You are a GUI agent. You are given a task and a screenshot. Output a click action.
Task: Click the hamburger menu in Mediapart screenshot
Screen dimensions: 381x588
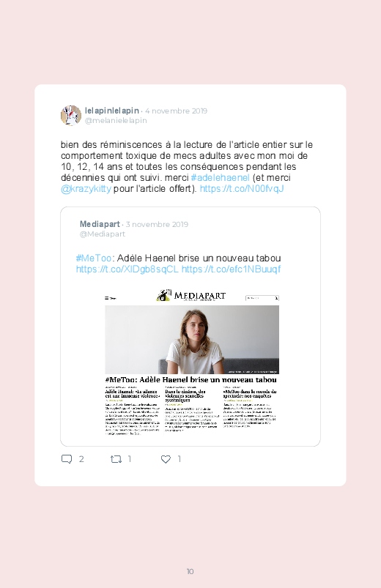tap(107, 298)
